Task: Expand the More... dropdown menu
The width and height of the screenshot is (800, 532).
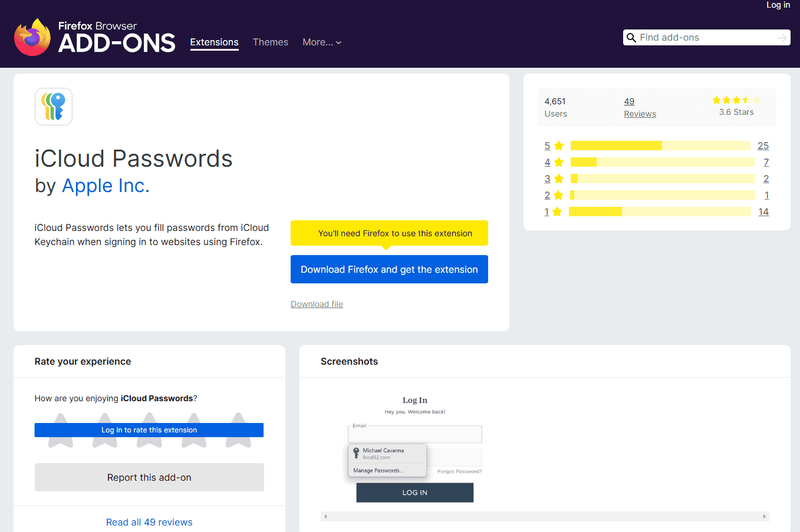Action: (322, 42)
